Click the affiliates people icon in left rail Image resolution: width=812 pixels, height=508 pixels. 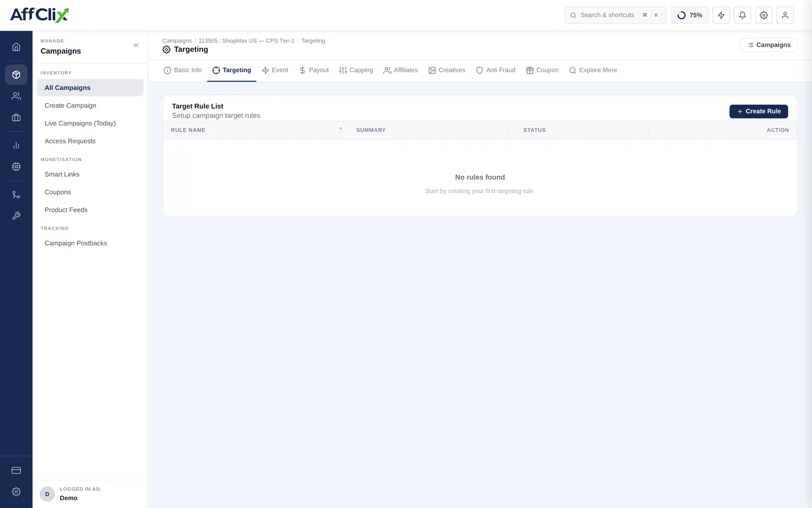tap(16, 96)
